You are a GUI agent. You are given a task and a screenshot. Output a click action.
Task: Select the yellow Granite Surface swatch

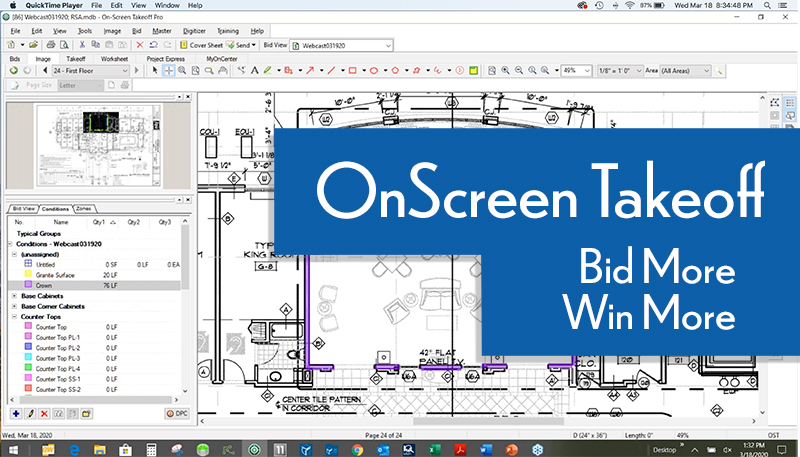click(29, 274)
